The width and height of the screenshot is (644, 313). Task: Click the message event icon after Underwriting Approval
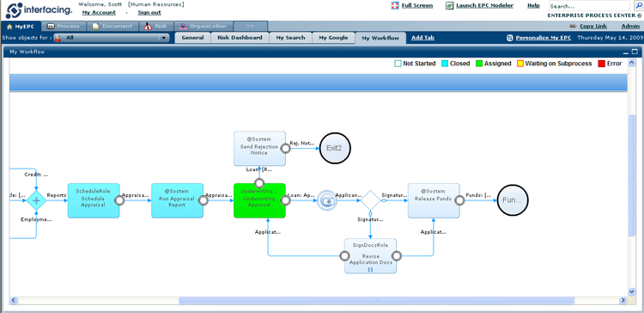pyautogui.click(x=327, y=200)
